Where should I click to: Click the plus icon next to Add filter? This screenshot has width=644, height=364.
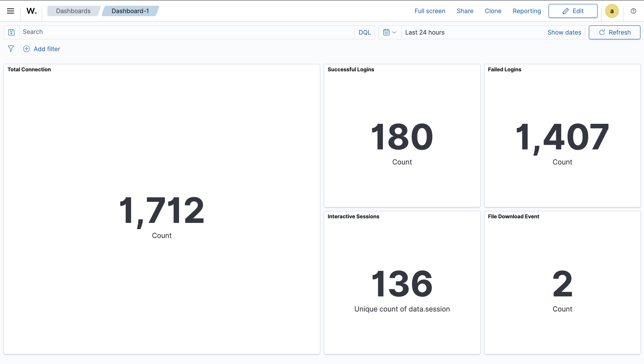tap(26, 49)
